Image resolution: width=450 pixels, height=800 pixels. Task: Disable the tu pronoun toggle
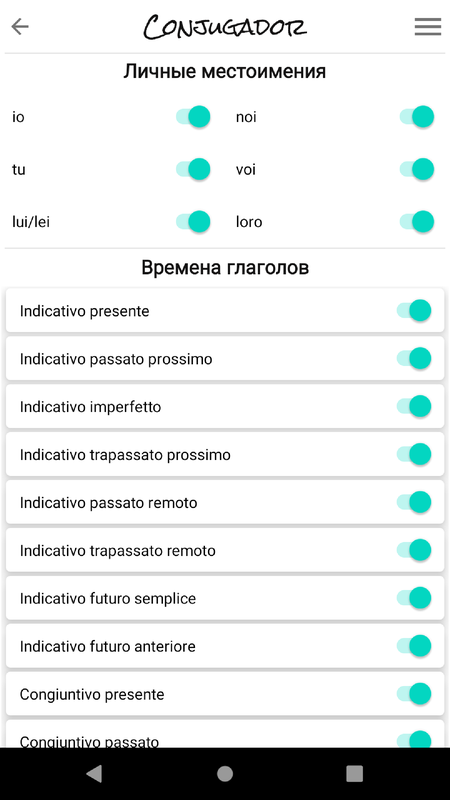193,169
